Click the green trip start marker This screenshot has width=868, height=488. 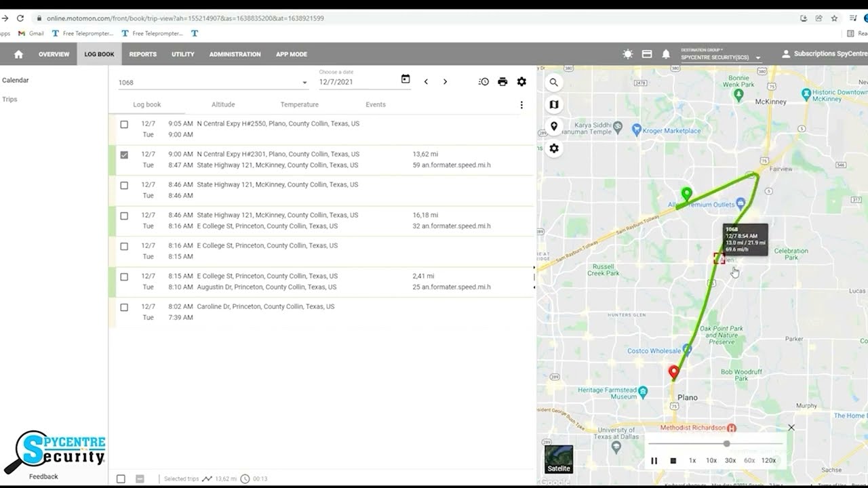687,195
